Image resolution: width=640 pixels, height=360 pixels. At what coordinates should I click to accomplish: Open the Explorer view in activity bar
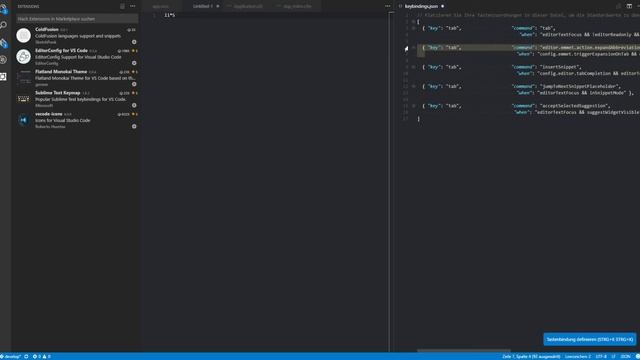click(4, 8)
